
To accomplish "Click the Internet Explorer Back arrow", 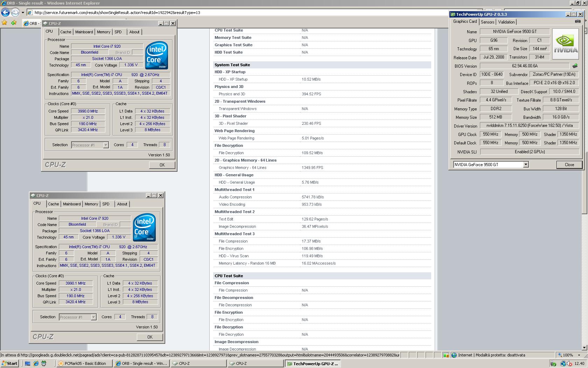I will (x=5, y=13).
